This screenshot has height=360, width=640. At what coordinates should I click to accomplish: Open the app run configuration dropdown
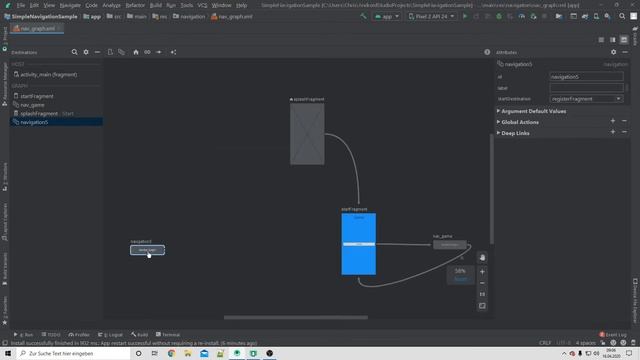pyautogui.click(x=387, y=16)
